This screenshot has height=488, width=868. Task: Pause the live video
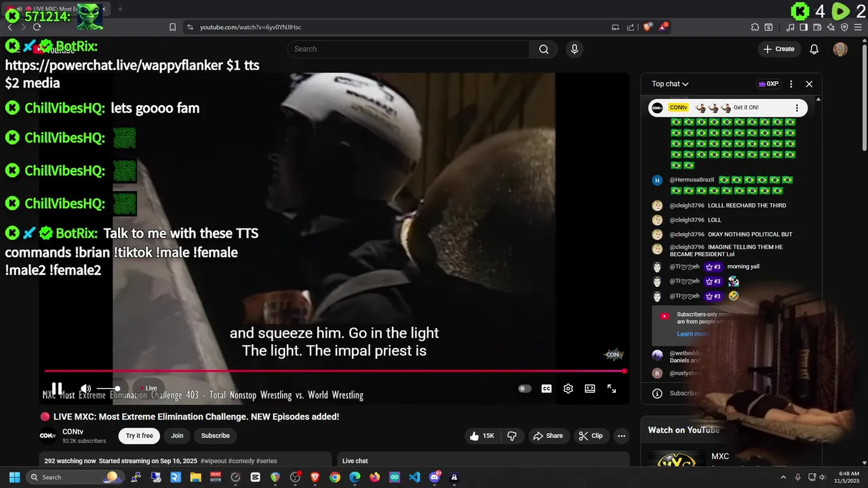pos(57,388)
